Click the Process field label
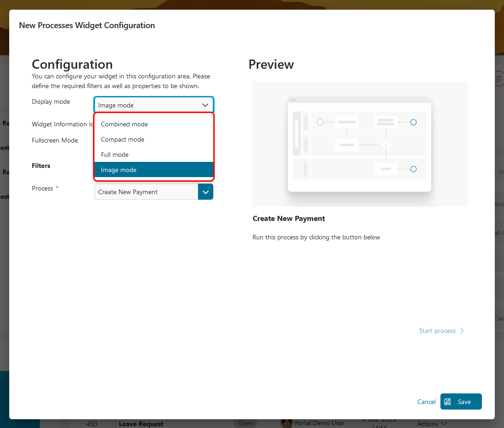 (42, 188)
